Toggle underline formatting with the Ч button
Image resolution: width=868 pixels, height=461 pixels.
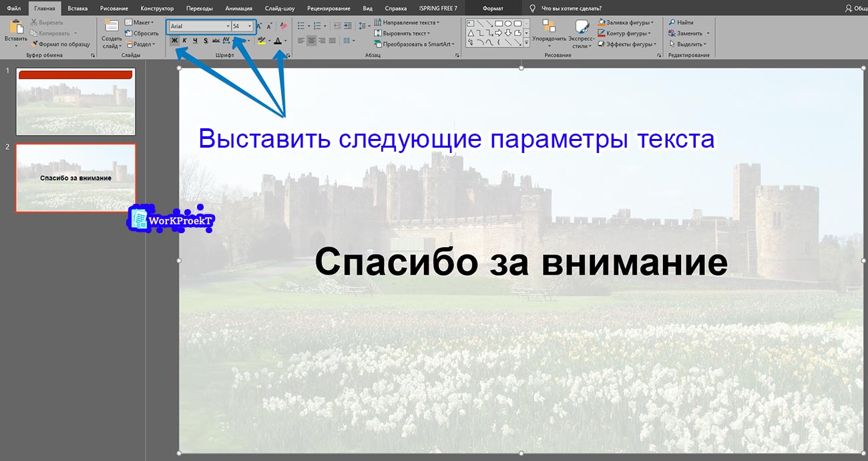(x=195, y=40)
